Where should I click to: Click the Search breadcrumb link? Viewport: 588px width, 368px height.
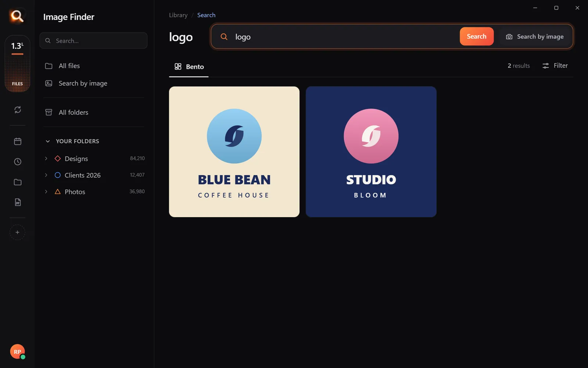tap(206, 15)
